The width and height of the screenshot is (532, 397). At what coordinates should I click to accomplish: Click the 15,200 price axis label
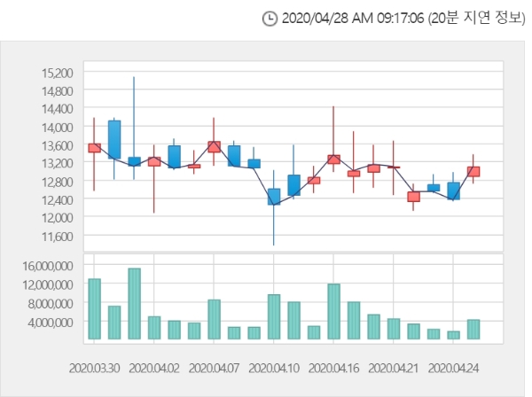[x=58, y=73]
